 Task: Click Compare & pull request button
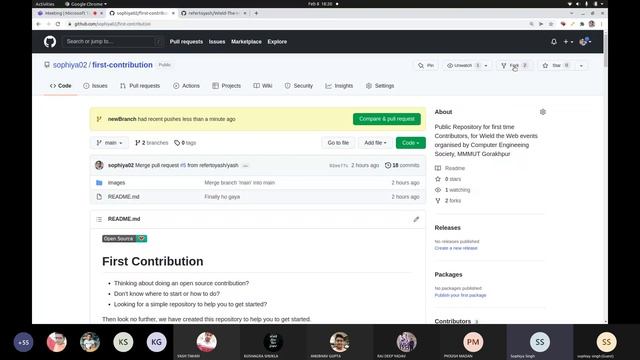pos(387,119)
